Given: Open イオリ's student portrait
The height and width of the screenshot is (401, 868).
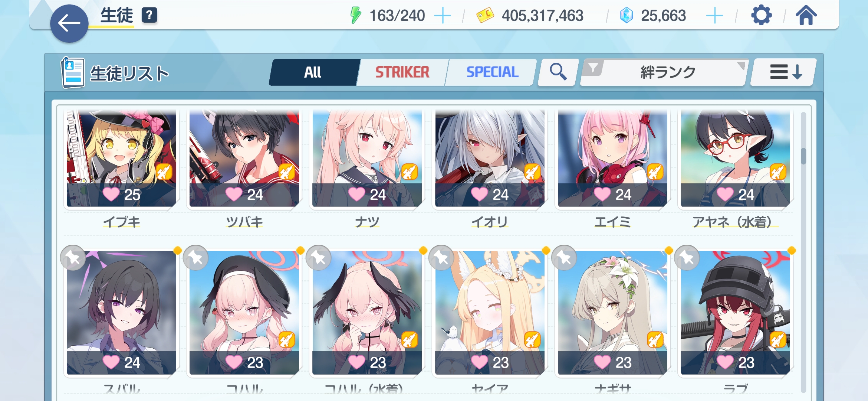Looking at the screenshot, I should point(490,159).
